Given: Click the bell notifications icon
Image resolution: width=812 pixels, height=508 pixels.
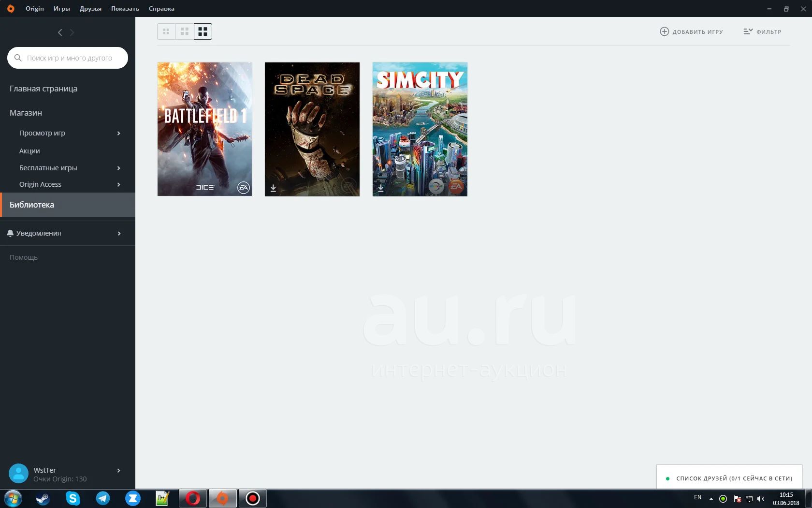Looking at the screenshot, I should pyautogui.click(x=10, y=233).
